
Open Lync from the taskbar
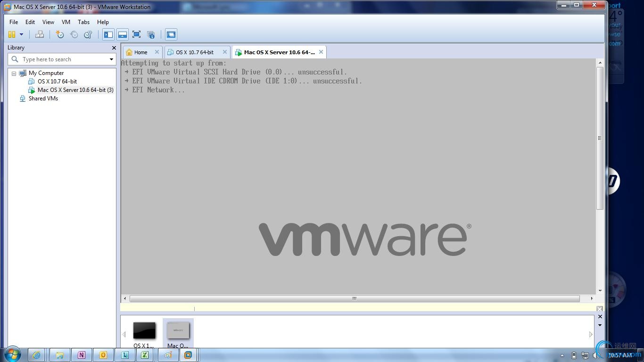(x=124, y=355)
